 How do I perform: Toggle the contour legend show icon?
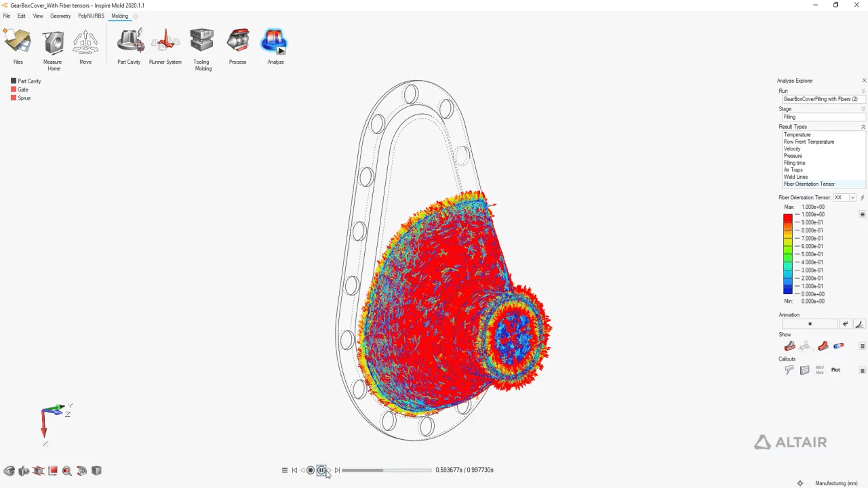[839, 346]
